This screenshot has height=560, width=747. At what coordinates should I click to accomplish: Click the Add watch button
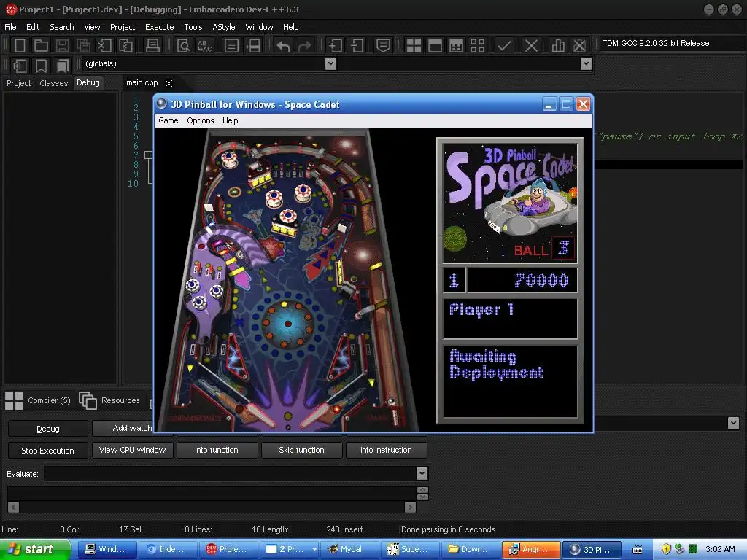pyautogui.click(x=123, y=429)
